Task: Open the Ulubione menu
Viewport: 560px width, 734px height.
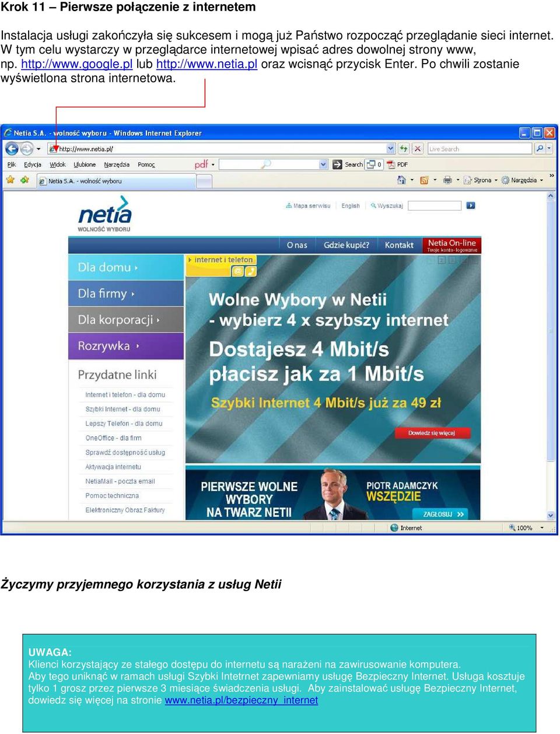Action: 85,165
